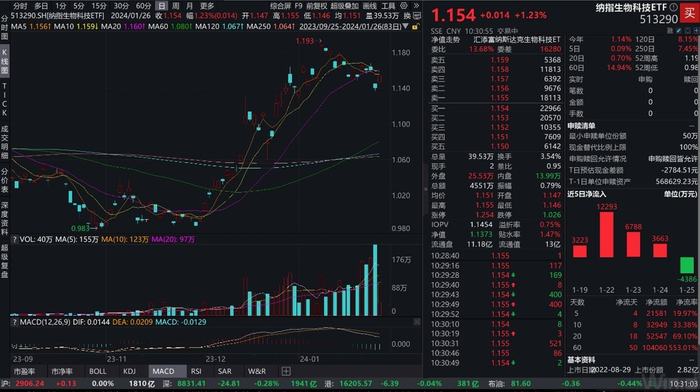Open 分价表 sidebar tab
Screen dimensions: 700x392
pos(4,180)
